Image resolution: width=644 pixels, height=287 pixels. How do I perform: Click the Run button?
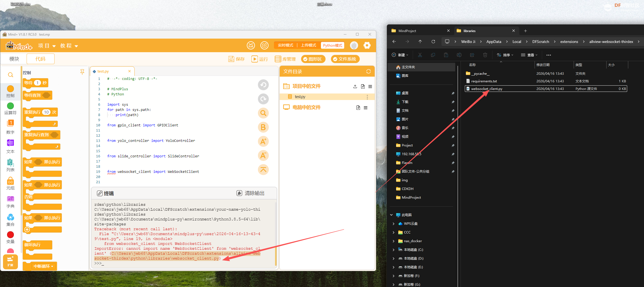pyautogui.click(x=260, y=59)
